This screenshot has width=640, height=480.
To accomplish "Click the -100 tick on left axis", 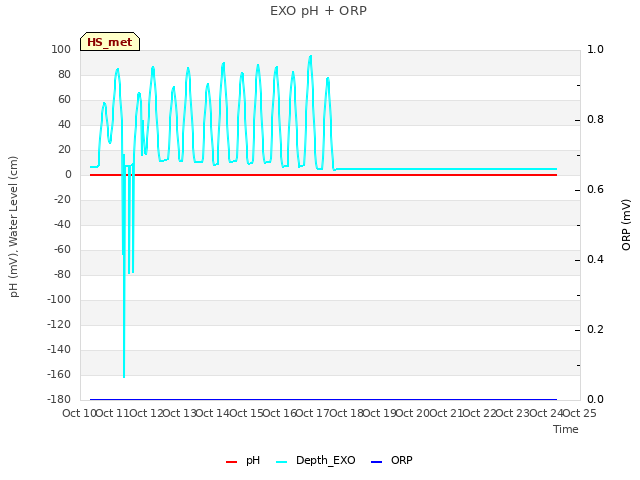I will point(59,300).
